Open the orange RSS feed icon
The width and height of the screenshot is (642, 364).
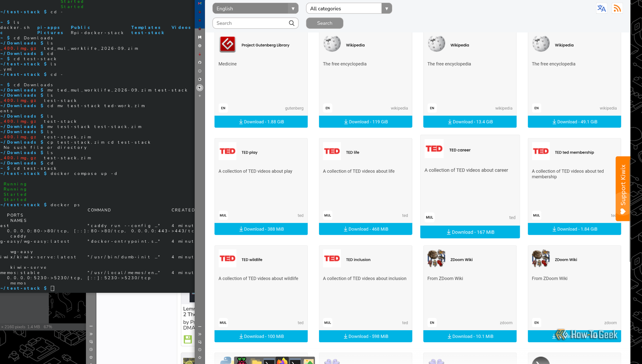click(617, 8)
